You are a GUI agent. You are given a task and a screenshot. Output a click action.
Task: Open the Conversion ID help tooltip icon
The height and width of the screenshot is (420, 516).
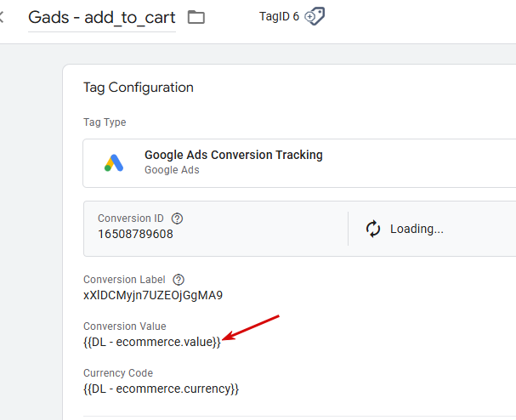[x=178, y=219]
